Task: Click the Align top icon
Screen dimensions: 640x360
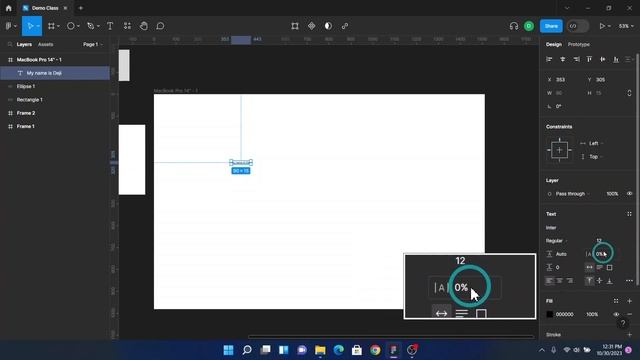Action: (589, 60)
